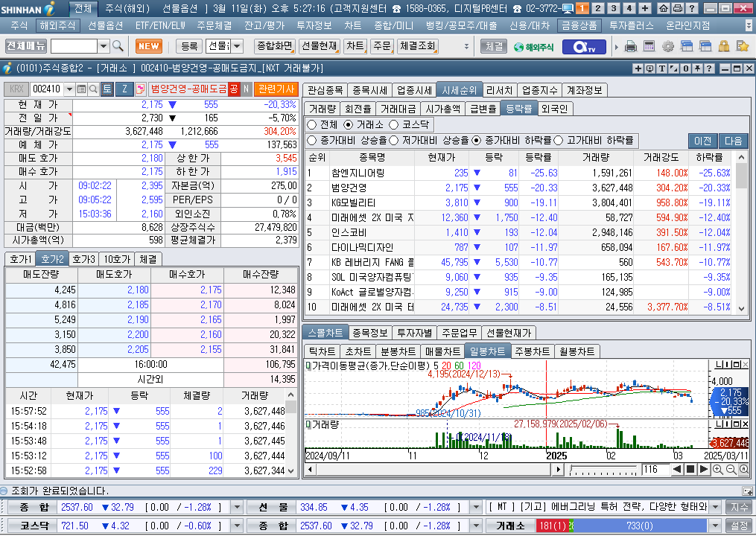Launch the alpha TV button

583,47
